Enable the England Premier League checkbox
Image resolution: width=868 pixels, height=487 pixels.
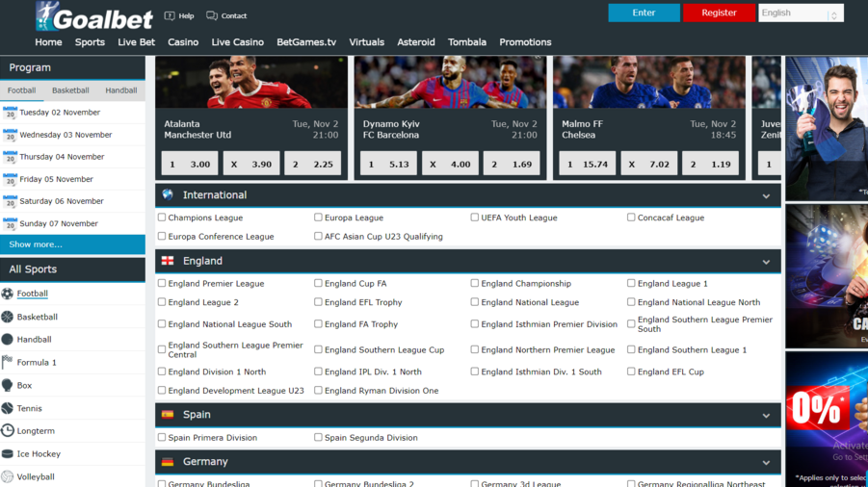(162, 283)
